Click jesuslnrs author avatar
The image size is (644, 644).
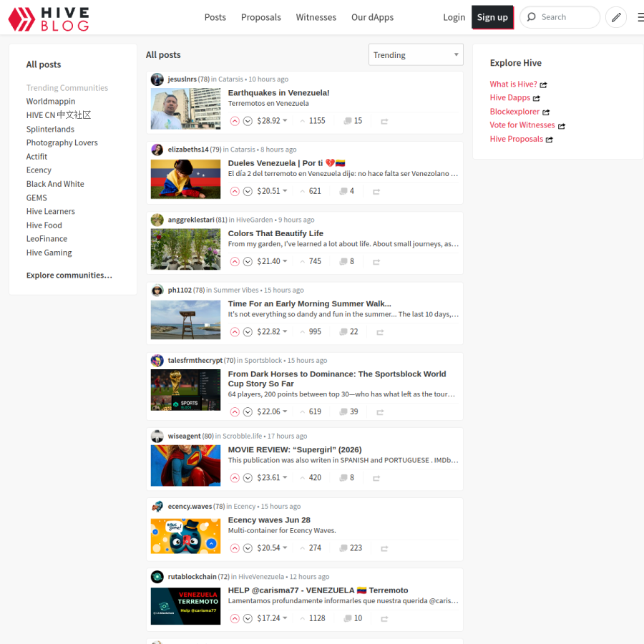[x=157, y=79]
